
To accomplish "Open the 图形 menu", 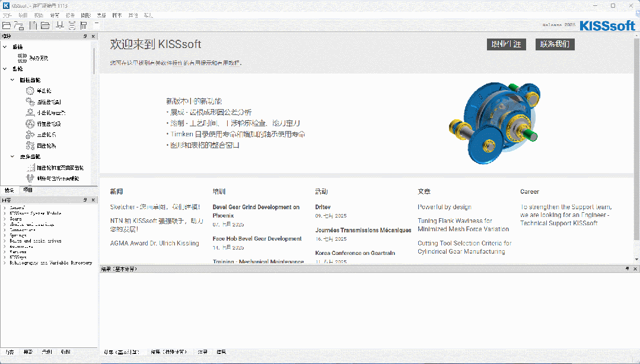I will point(86,15).
